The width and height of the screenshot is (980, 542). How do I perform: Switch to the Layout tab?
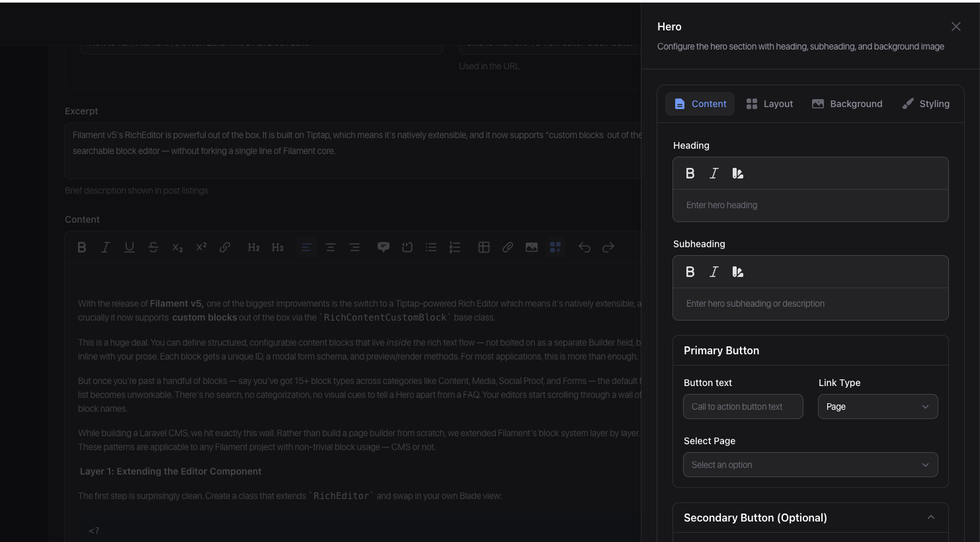click(770, 104)
